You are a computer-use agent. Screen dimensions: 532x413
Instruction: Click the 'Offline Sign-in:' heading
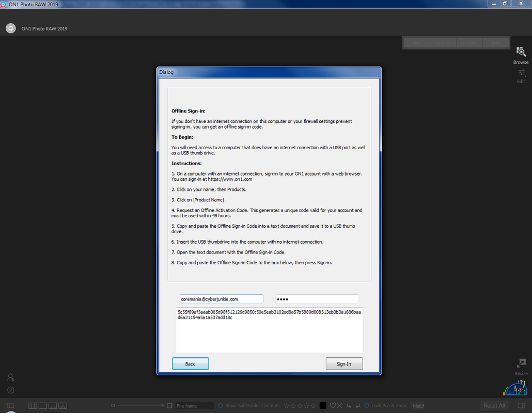click(189, 111)
